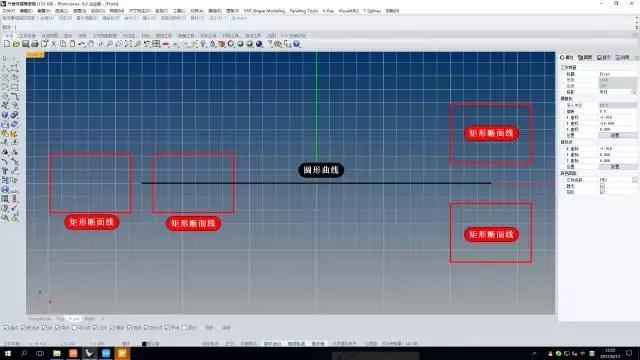The height and width of the screenshot is (360, 640).
Task: Click the four viewports layout icon
Action: (156, 44)
